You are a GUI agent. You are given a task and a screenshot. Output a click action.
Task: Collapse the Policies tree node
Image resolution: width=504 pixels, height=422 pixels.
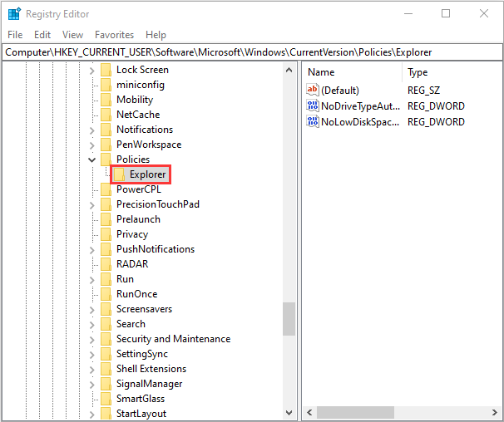pyautogui.click(x=91, y=159)
